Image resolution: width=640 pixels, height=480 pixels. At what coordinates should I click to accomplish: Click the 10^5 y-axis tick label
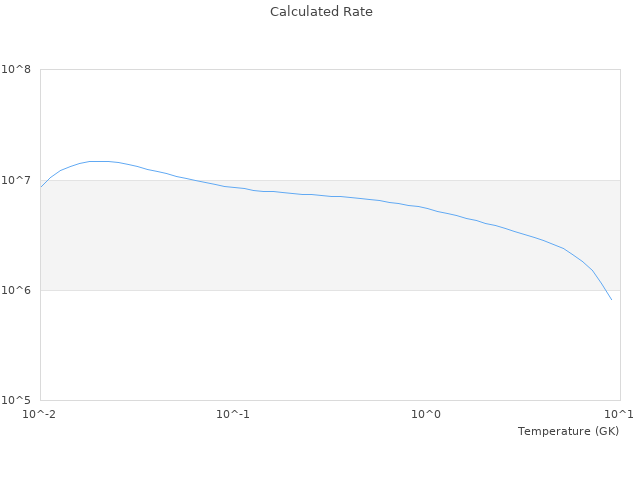click(15, 400)
